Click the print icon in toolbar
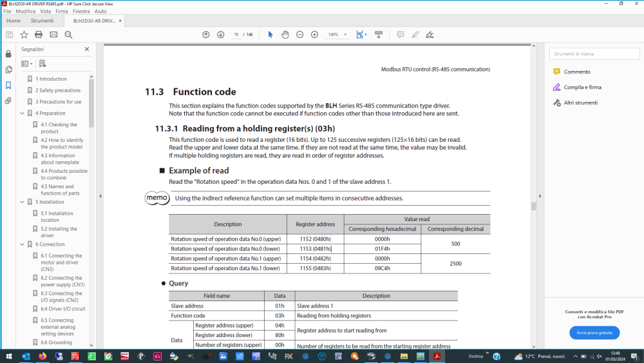Screen dimensions: 644x363 (39, 35)
